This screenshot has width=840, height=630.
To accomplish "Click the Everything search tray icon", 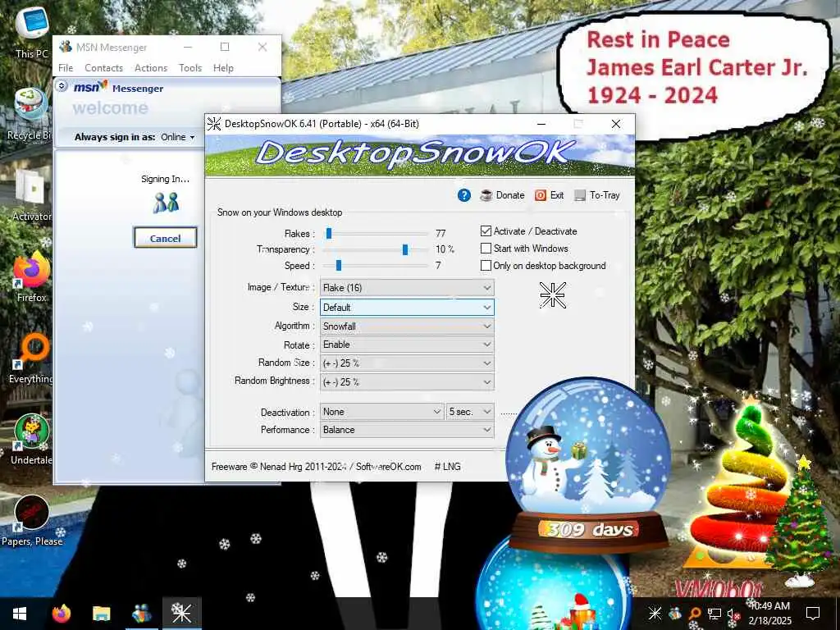I will (x=694, y=614).
